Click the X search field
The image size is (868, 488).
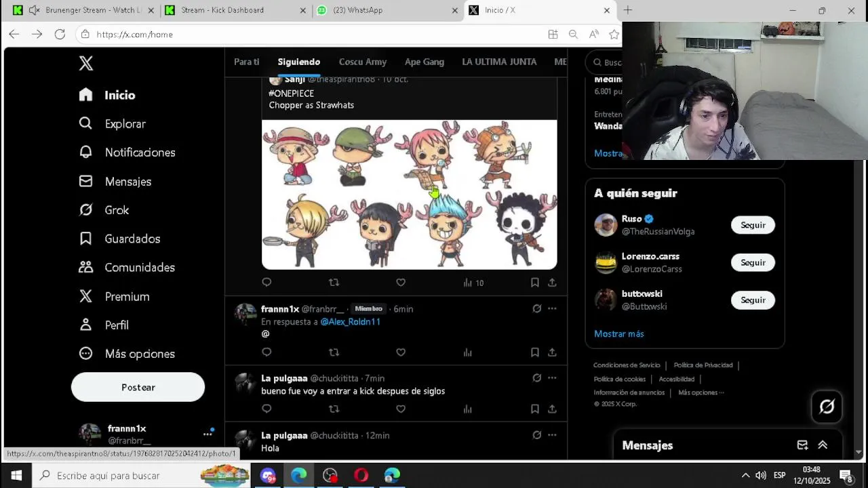click(x=604, y=62)
